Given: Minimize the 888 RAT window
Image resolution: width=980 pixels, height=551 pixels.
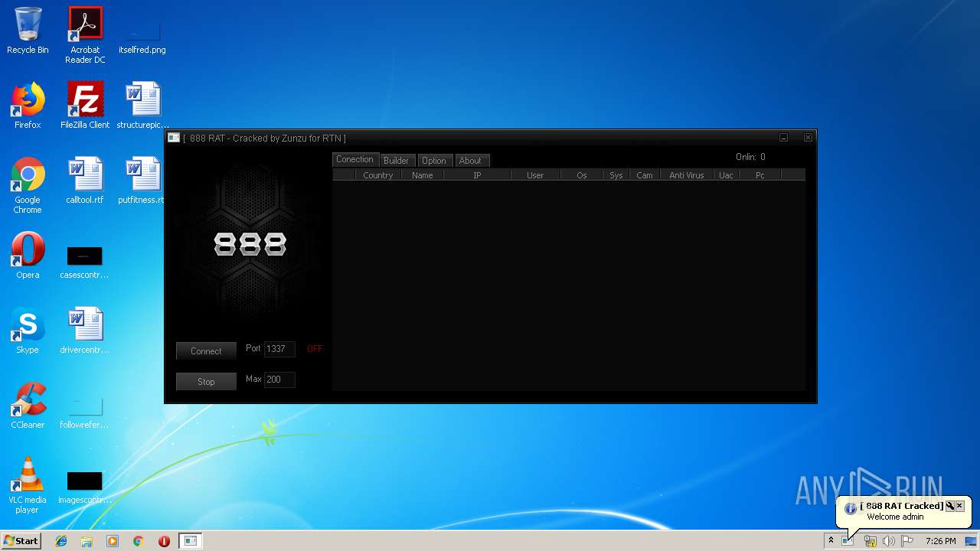Looking at the screenshot, I should click(x=783, y=138).
